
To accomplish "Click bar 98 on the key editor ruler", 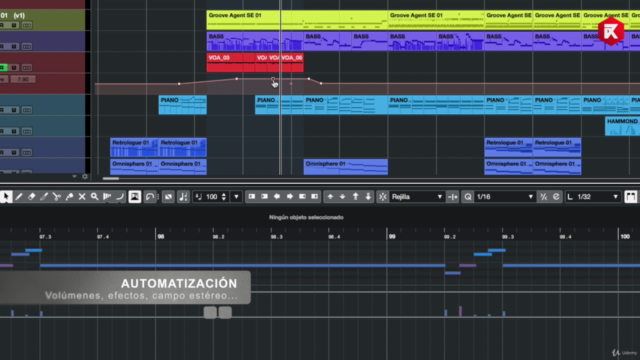I will 160,237.
